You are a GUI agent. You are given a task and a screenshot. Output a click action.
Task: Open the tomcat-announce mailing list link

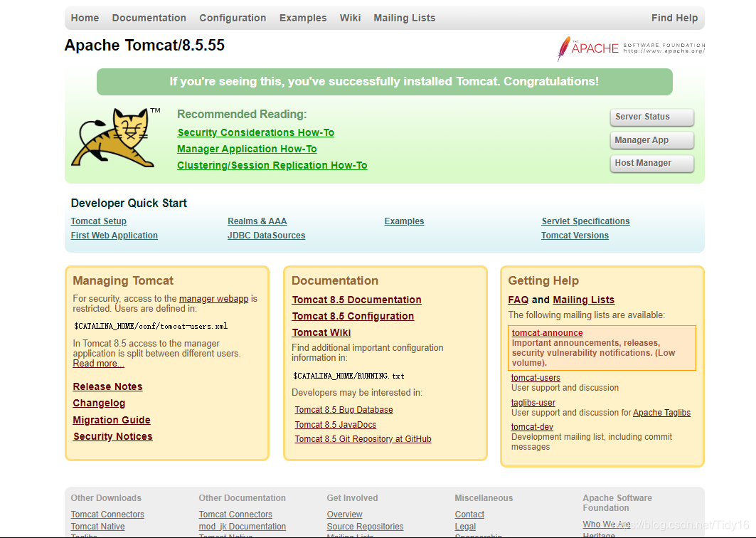pyautogui.click(x=547, y=333)
